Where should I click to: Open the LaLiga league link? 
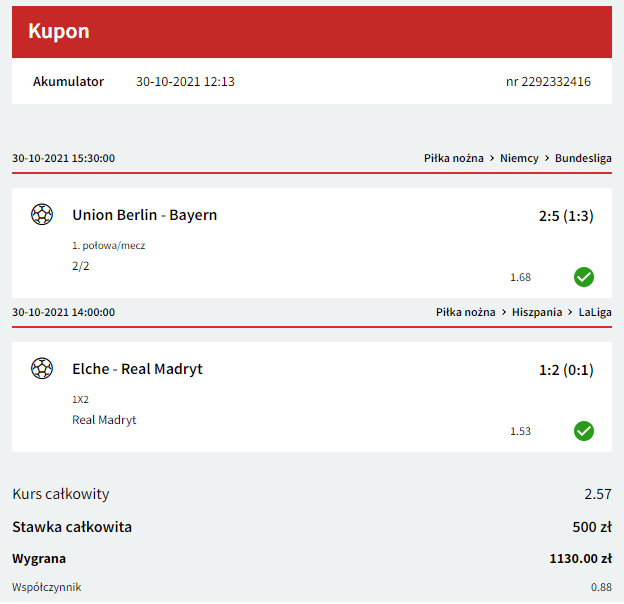tap(595, 312)
